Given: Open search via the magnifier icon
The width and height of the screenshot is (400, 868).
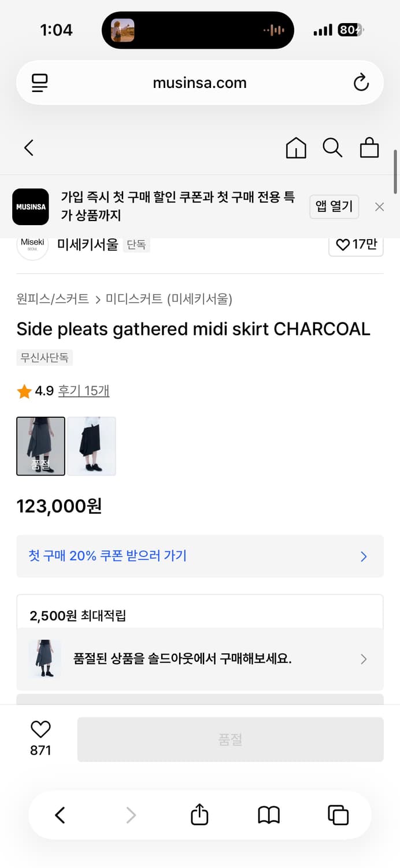Looking at the screenshot, I should (333, 148).
